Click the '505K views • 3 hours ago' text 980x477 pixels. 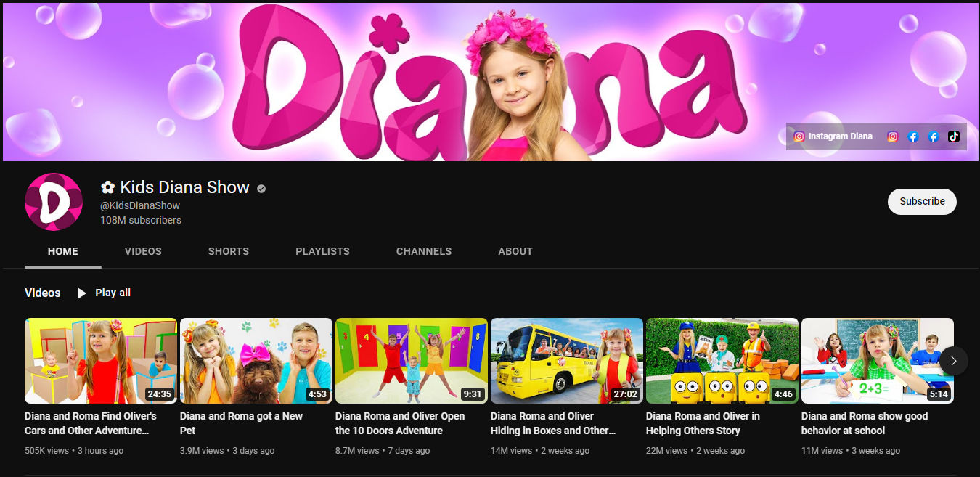[x=74, y=451]
